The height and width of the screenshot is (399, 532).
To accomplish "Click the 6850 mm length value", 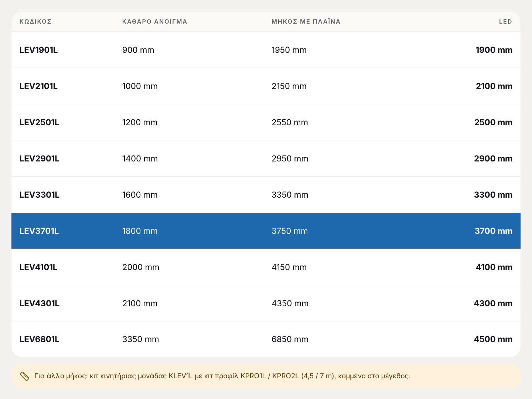I will (x=290, y=339).
